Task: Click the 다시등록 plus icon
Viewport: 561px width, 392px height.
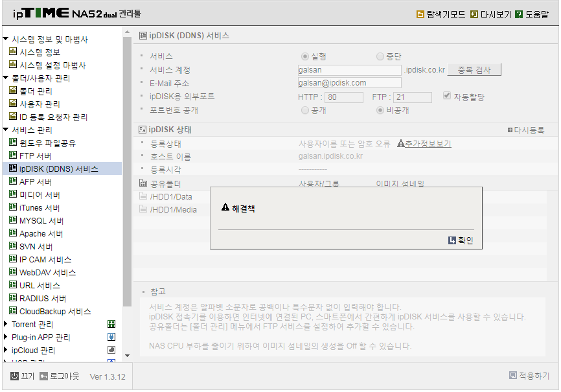Action: 510,130
